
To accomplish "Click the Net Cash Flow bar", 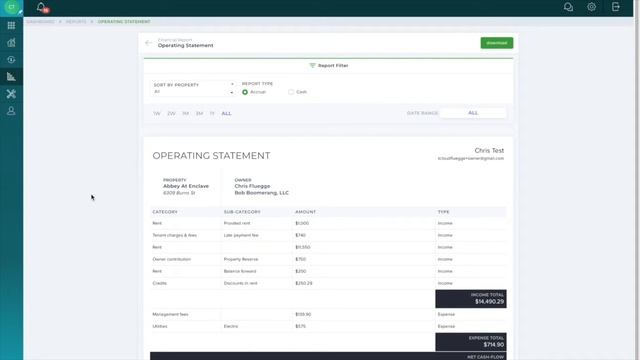I will point(329,356).
